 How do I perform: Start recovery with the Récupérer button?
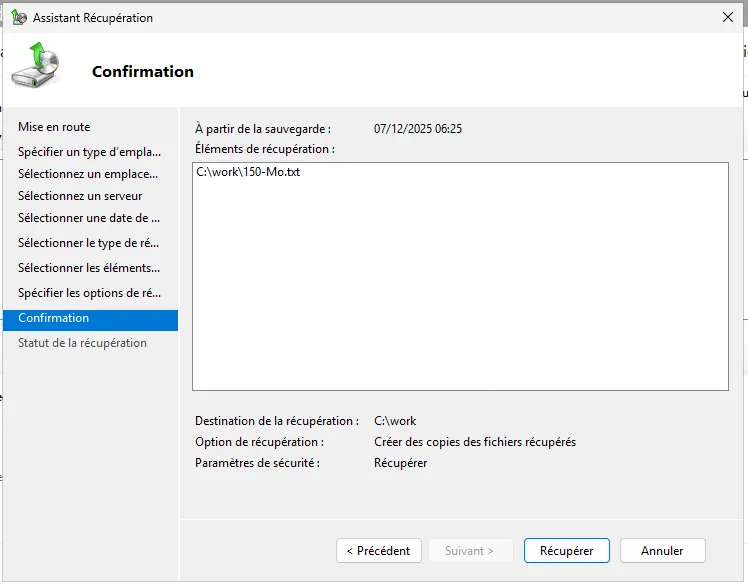[x=567, y=550]
